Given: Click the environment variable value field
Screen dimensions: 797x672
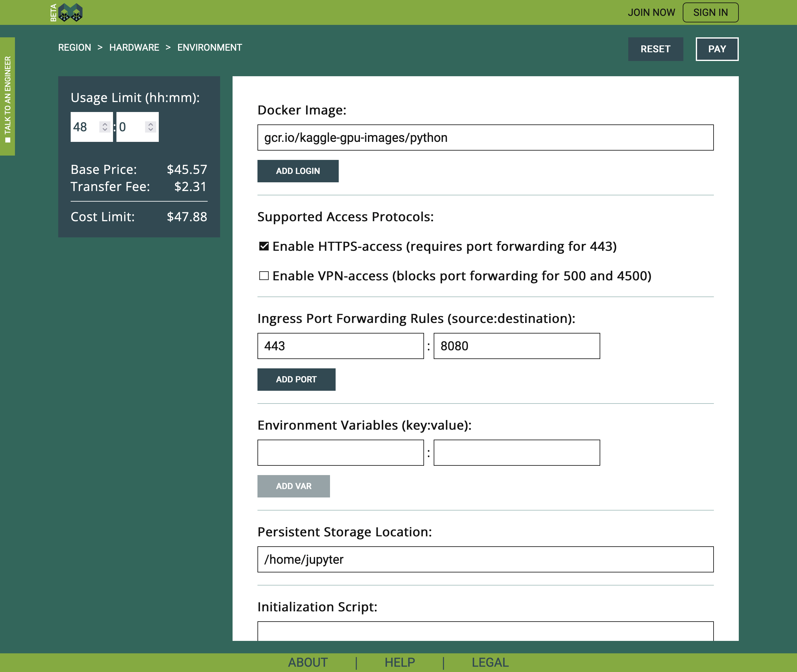Looking at the screenshot, I should pyautogui.click(x=516, y=453).
